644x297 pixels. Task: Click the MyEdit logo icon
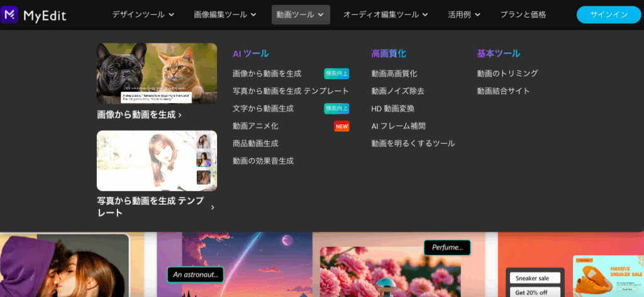11,14
